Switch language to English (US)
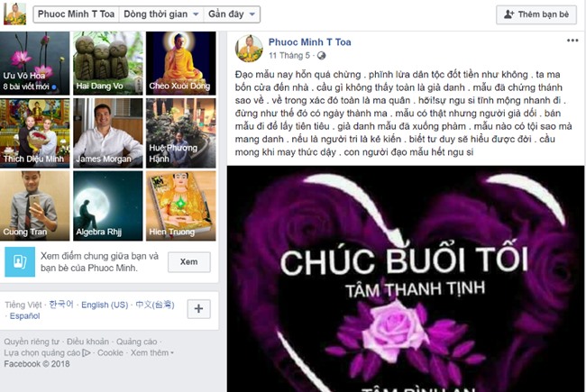 [105, 305]
